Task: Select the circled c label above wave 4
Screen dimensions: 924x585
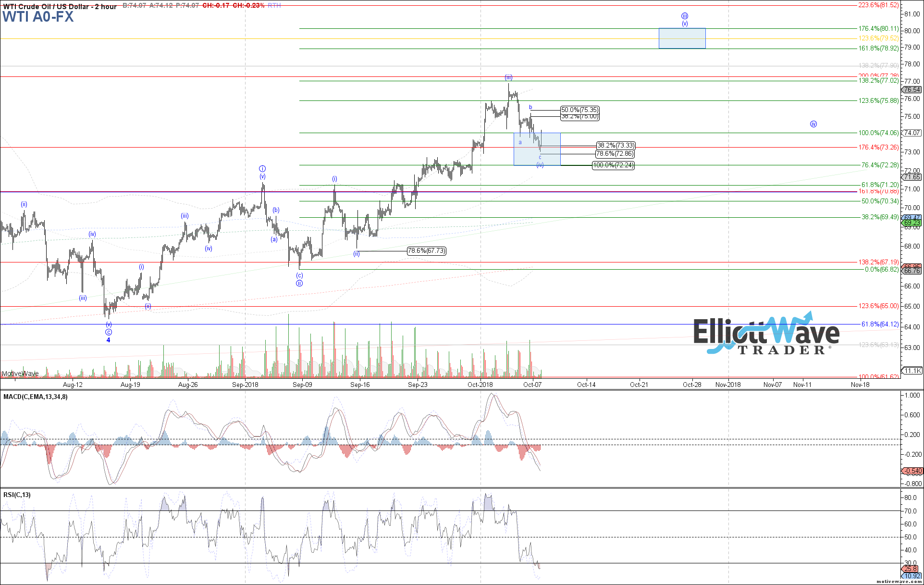Action: (109, 332)
